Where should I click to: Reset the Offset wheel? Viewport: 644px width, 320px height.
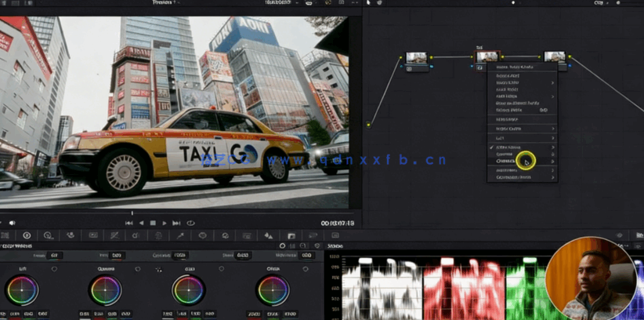tap(306, 269)
